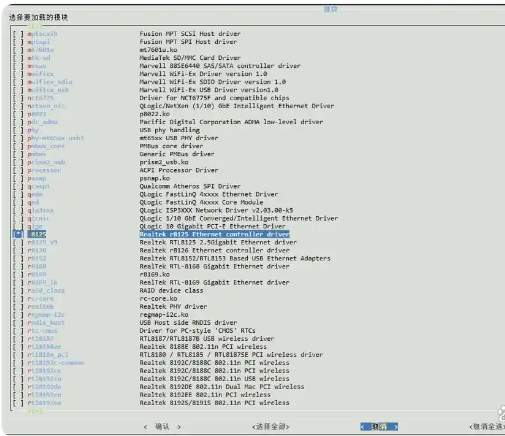
Task: Enable the mt7601u module checkbox
Action: tap(18, 50)
